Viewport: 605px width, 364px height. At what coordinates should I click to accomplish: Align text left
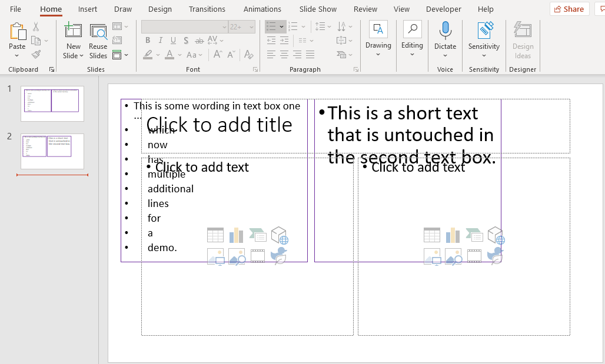(271, 54)
